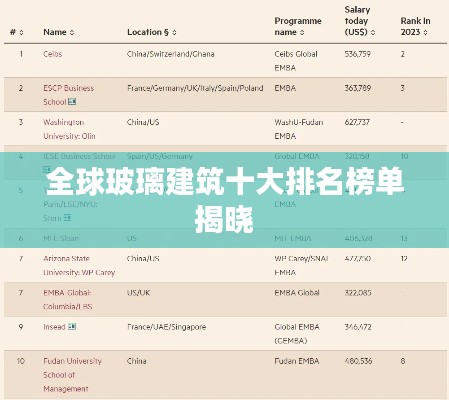Select the US/UK location cell
Image resolution: width=449 pixels, height=400 pixels.
coord(138,293)
